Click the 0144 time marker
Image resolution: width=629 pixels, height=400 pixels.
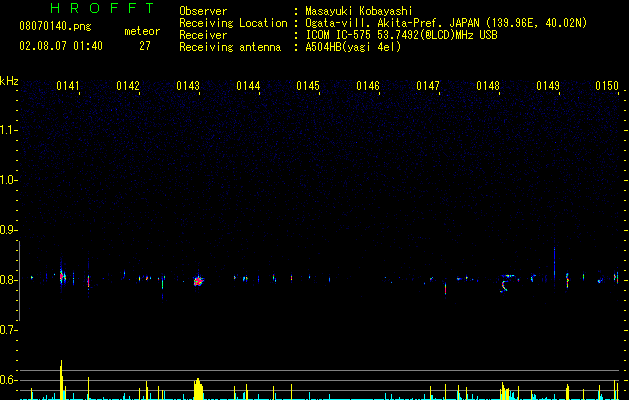(248, 86)
